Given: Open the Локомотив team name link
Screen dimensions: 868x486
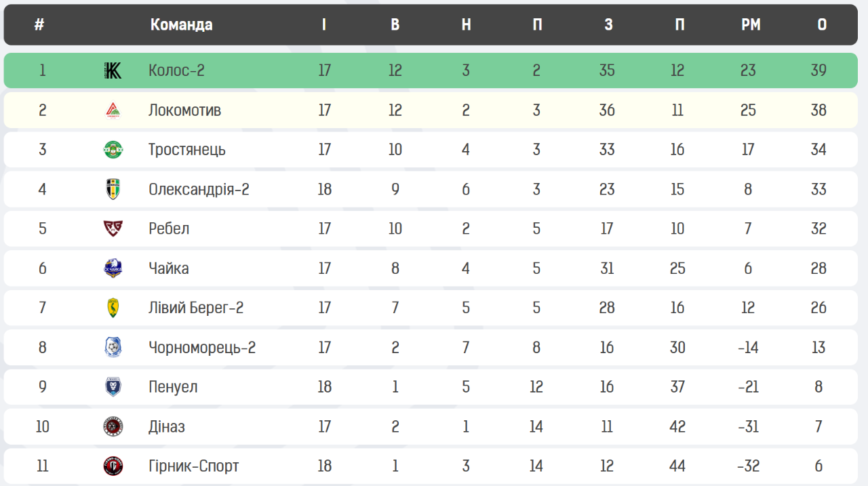Looking at the screenshot, I should click(184, 110).
